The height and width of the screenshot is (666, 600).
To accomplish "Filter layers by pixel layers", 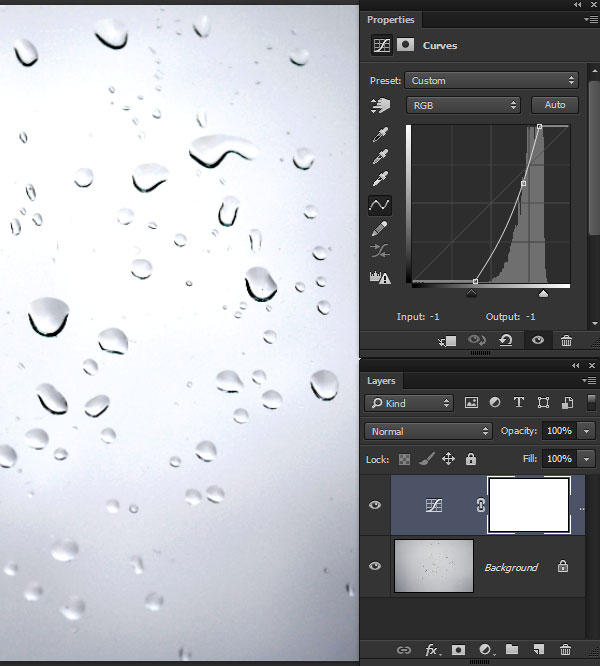I will point(471,403).
